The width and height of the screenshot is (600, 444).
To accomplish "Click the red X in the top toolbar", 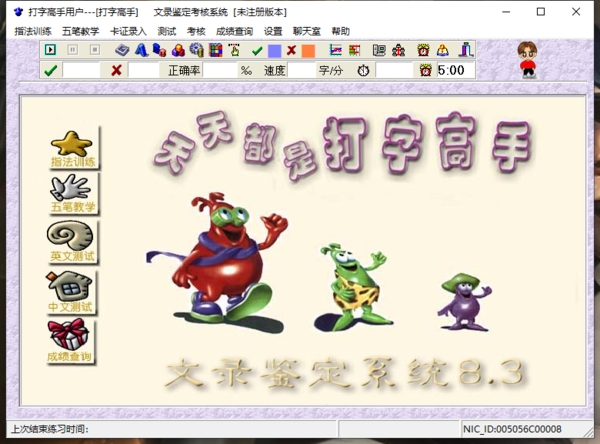I will [x=291, y=50].
